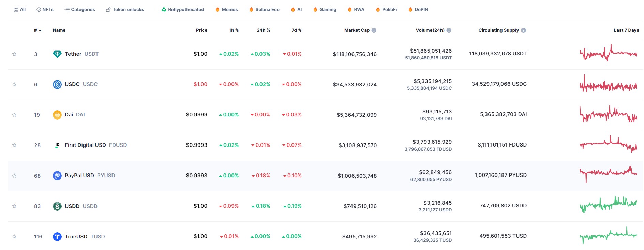Click the USDC coin logo
Viewport: 644px width, 250px height.
tap(57, 84)
